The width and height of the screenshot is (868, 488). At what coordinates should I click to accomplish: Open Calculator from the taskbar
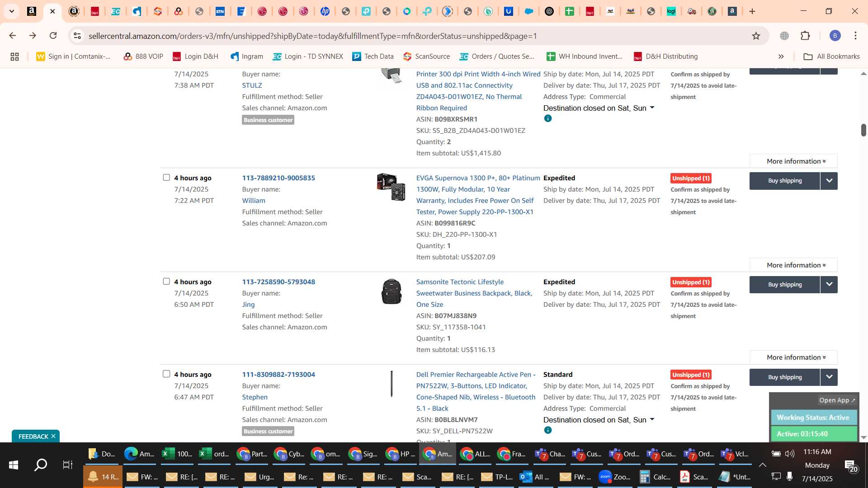tap(655, 477)
